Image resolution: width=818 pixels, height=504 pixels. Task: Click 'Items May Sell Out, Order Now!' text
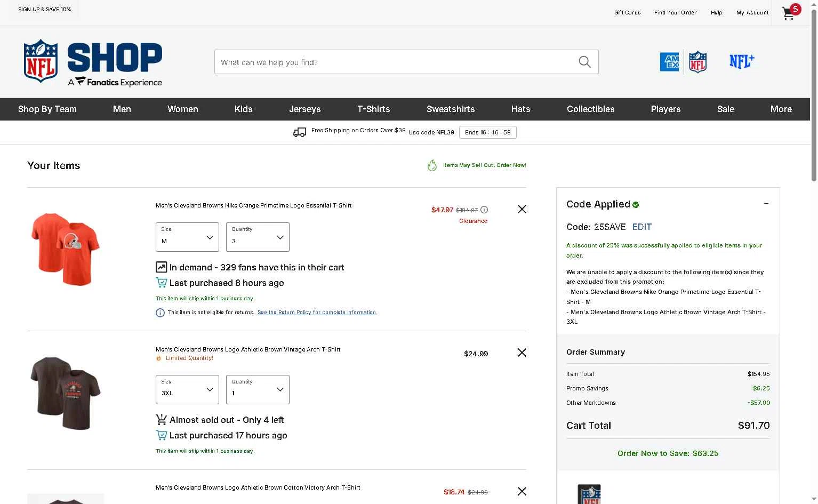pos(485,165)
